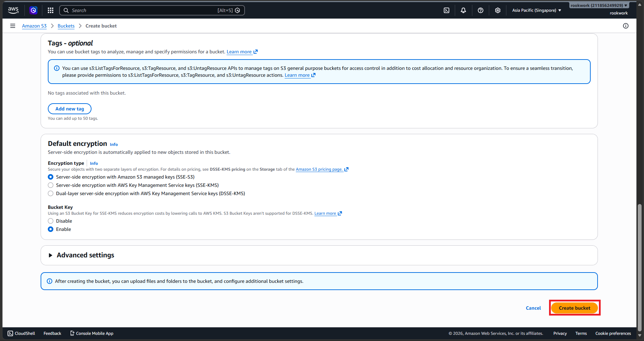
Task: Toggle the side navigation hamburger menu
Action: tap(13, 26)
